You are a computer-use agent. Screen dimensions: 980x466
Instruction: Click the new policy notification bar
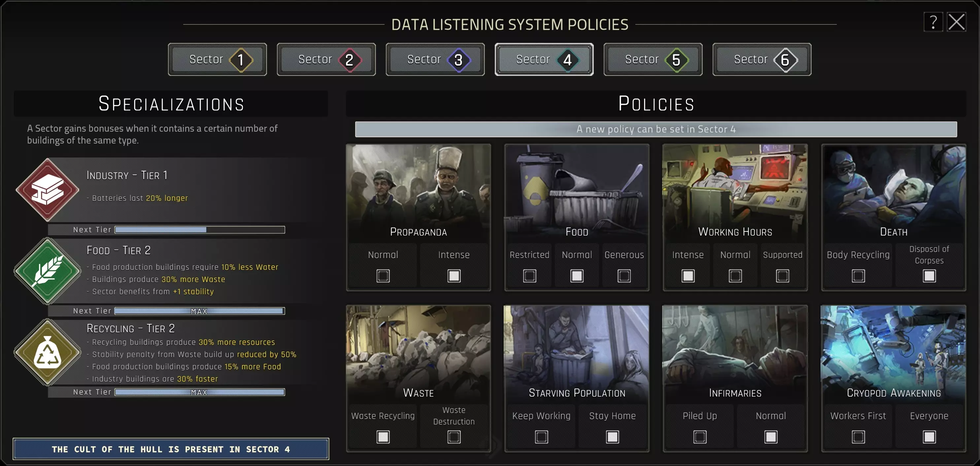[656, 129]
